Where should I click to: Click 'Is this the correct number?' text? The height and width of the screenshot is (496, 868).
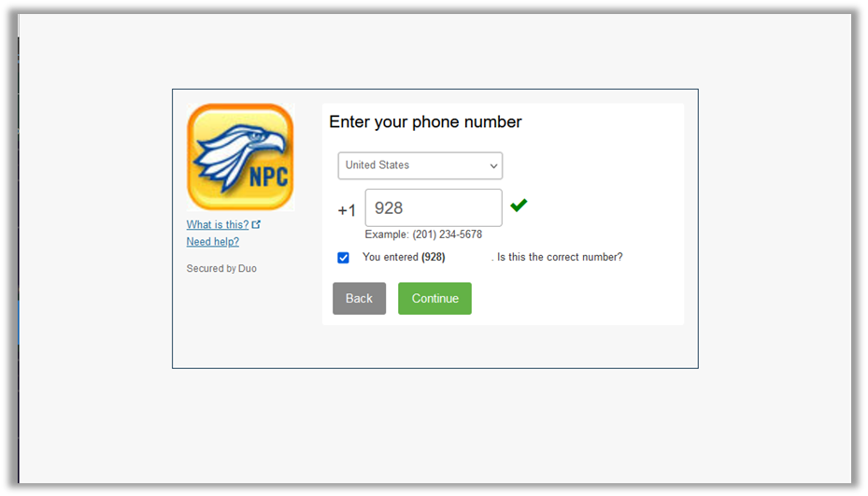(x=560, y=257)
